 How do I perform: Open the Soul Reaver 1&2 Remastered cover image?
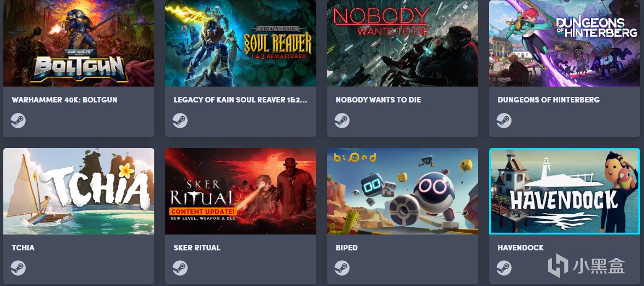(241, 43)
